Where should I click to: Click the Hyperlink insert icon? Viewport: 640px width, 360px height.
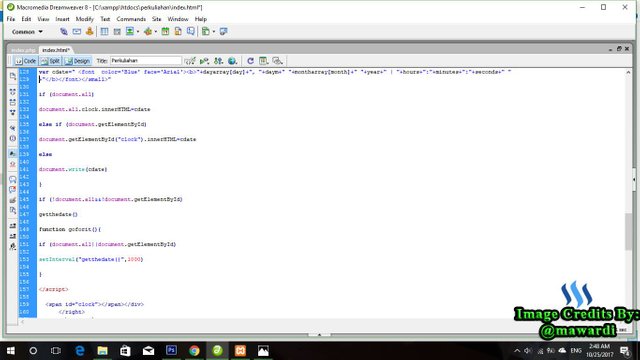(x=64, y=31)
